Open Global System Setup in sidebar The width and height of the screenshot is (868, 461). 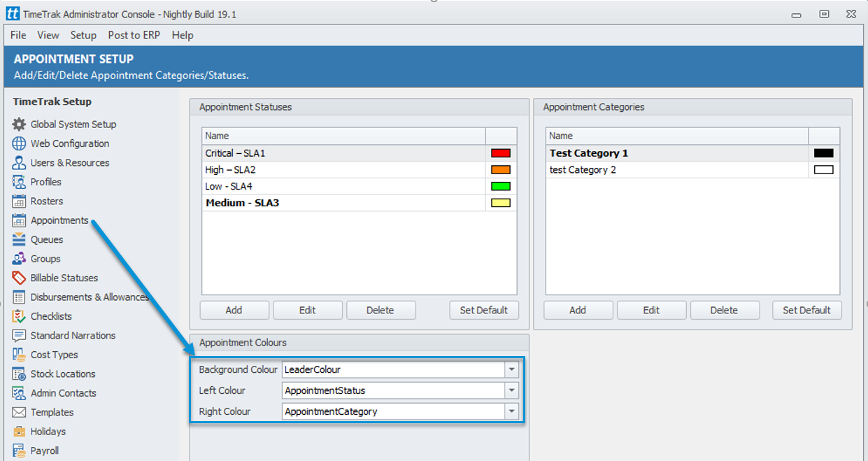pos(73,125)
